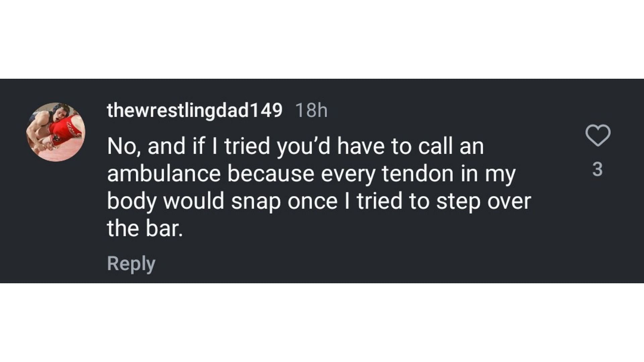The width and height of the screenshot is (644, 362).
Task: Select the comment text starting with "No, and if"
Action: click(319, 187)
